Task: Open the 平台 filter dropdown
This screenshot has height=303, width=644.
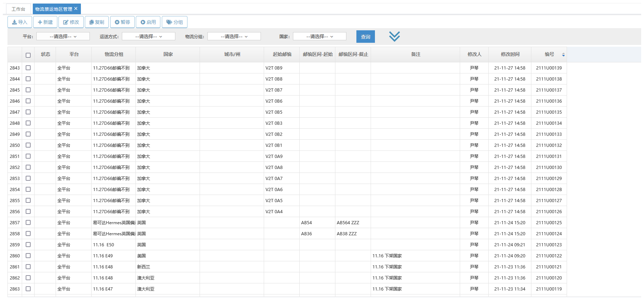Action: pos(63,36)
